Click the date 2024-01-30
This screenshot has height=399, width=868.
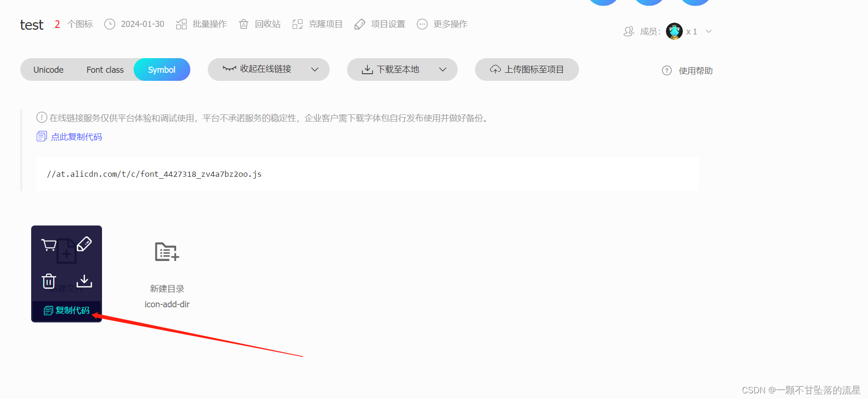tap(143, 24)
